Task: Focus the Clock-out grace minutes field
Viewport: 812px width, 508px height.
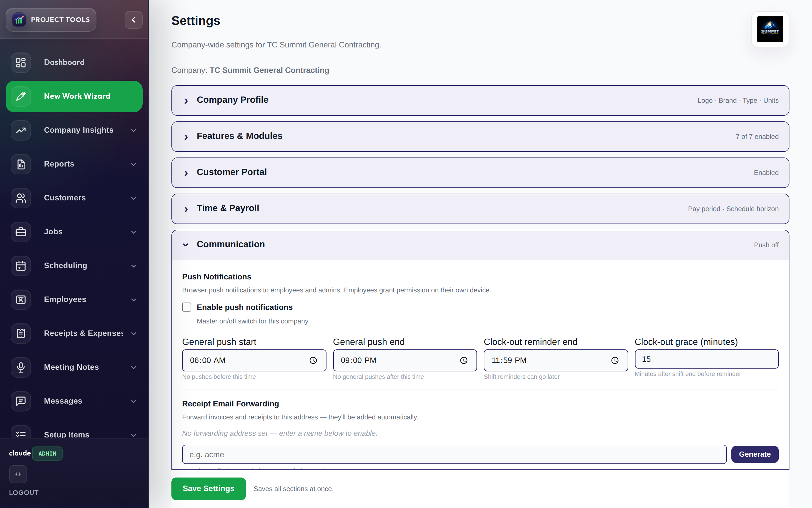Action: pos(706,359)
